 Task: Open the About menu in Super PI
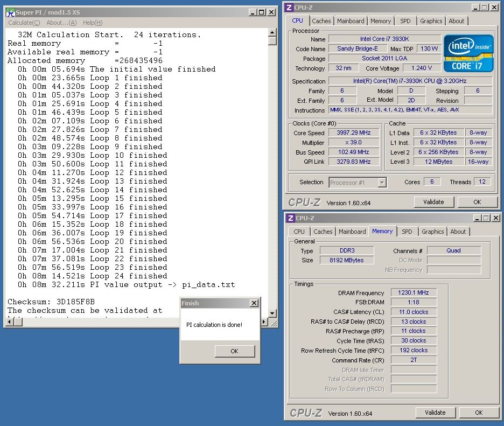pyautogui.click(x=61, y=23)
